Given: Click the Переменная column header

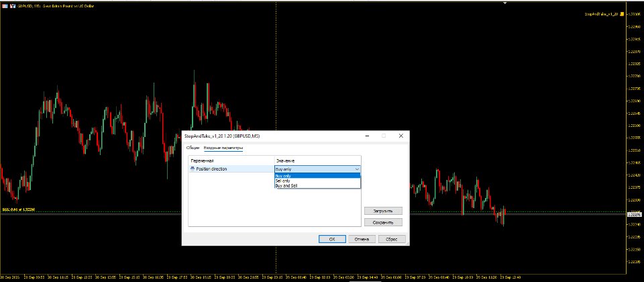Looking at the screenshot, I should pyautogui.click(x=231, y=160).
